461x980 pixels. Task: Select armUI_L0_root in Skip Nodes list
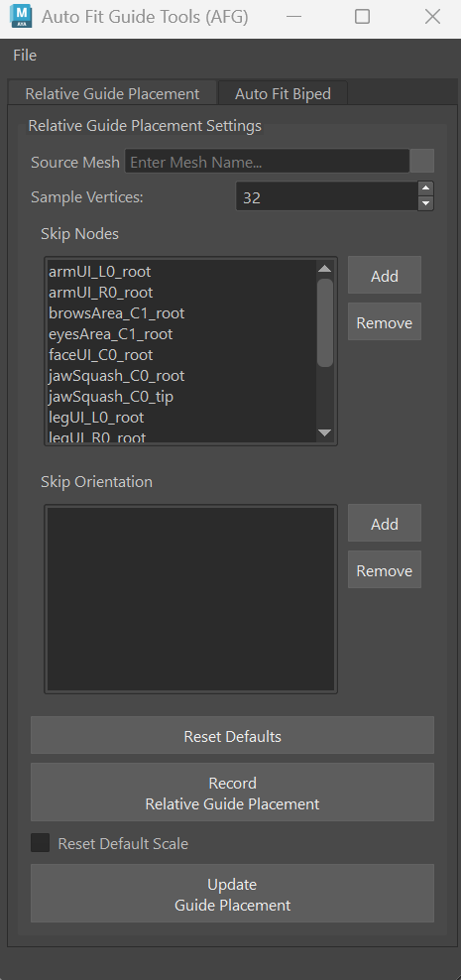[x=181, y=271]
